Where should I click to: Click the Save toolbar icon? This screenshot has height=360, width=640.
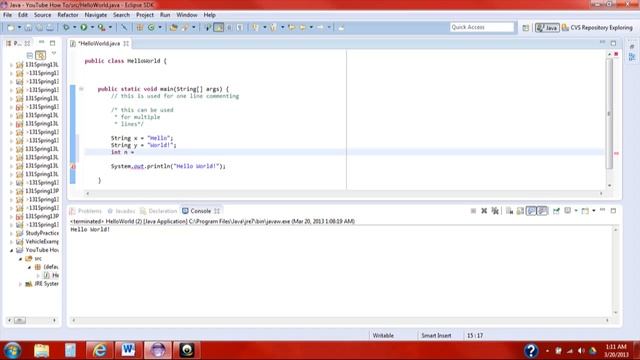tap(28, 27)
